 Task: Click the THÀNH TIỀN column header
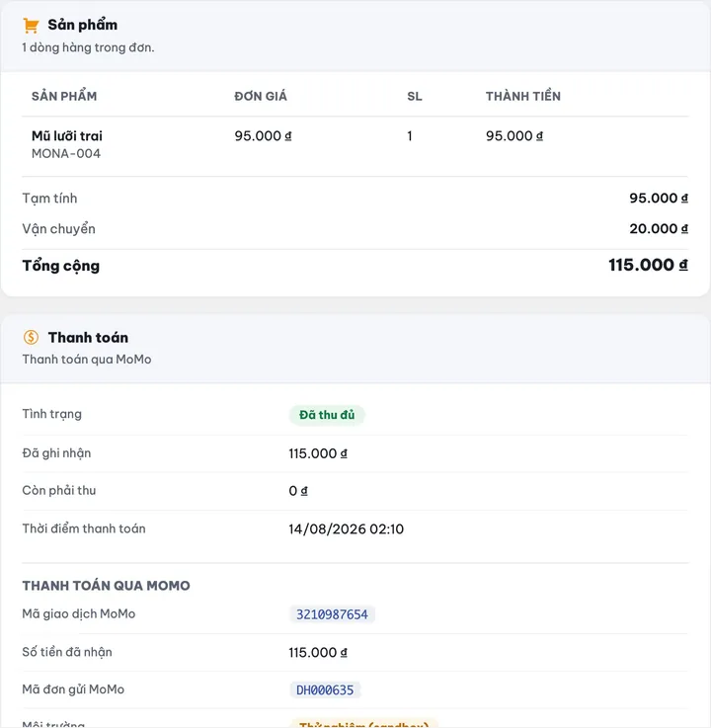tap(523, 96)
